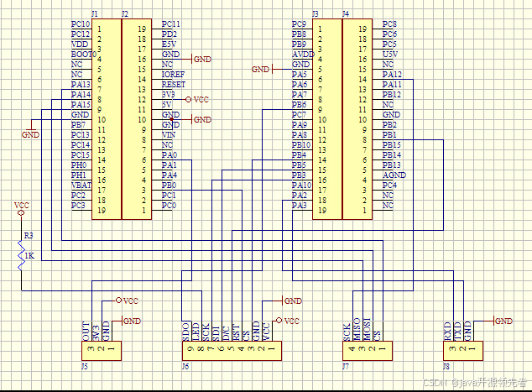532x392 pixels.
Task: Click the PA10 pin label
Action: coord(301,185)
